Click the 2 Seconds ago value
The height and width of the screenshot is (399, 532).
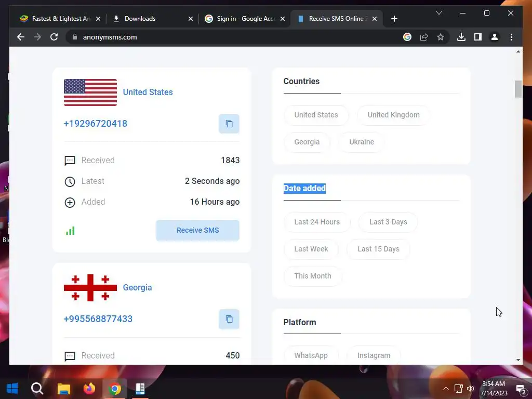click(x=212, y=181)
